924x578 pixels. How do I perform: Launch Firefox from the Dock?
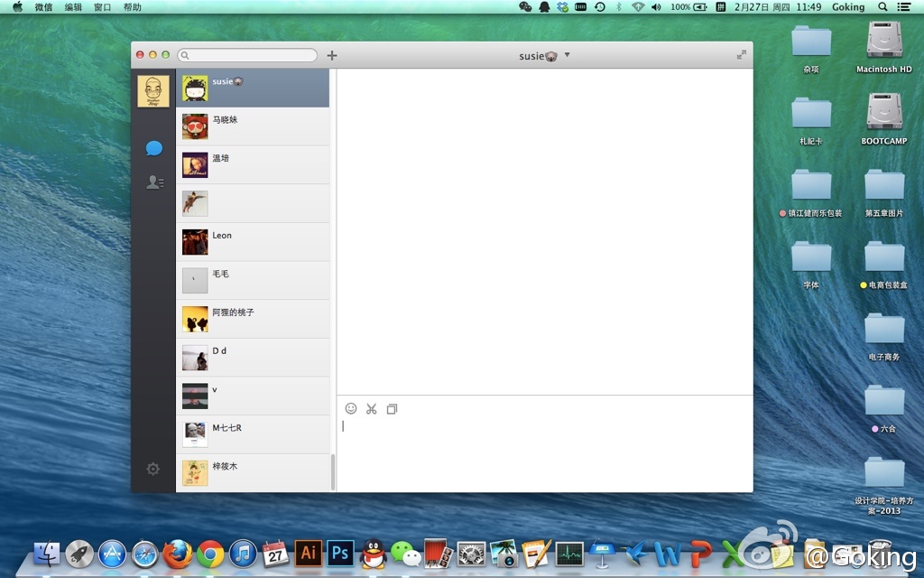pos(178,554)
